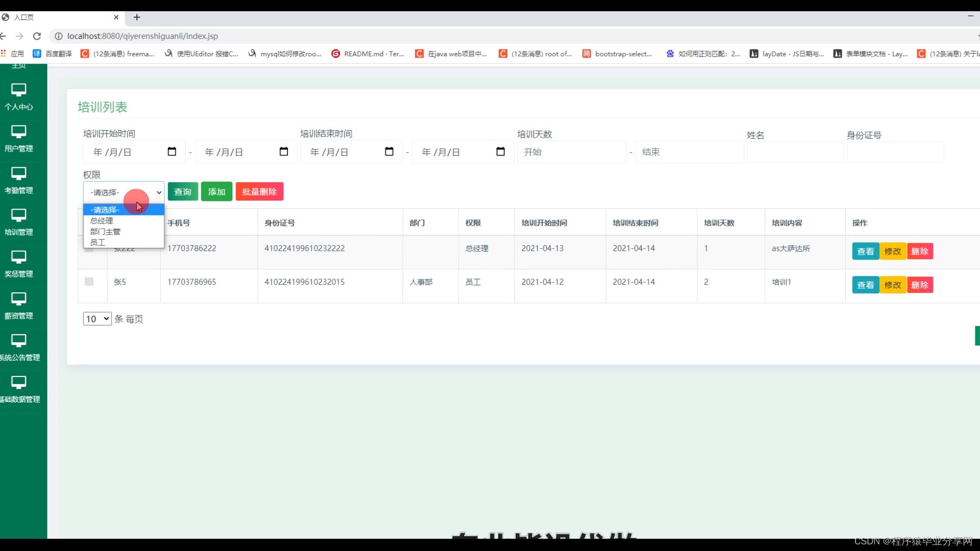980x551 pixels.
Task: Click the browser page reload icon
Action: click(x=37, y=36)
